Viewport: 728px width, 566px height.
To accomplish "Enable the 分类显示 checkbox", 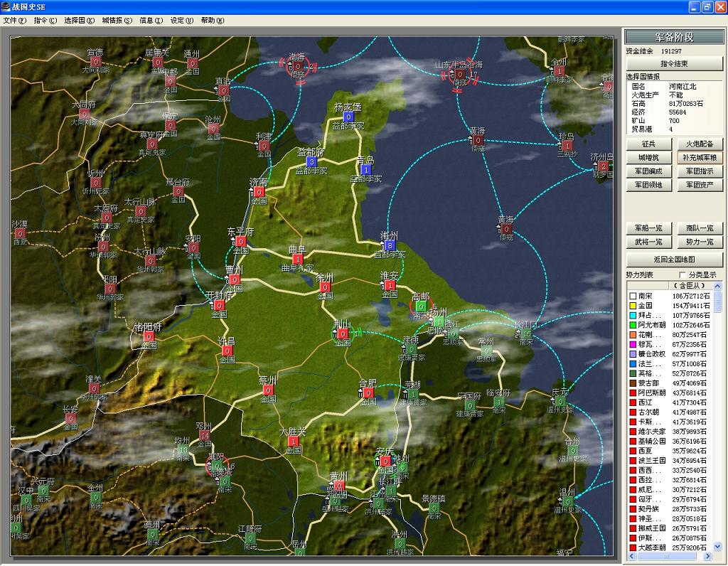I will tap(684, 274).
